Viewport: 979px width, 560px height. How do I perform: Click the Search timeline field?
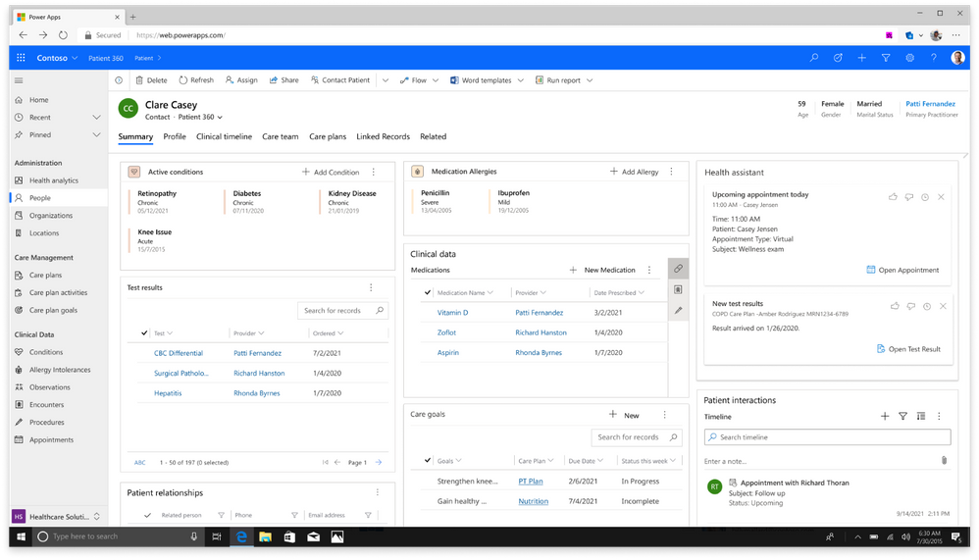click(x=827, y=437)
